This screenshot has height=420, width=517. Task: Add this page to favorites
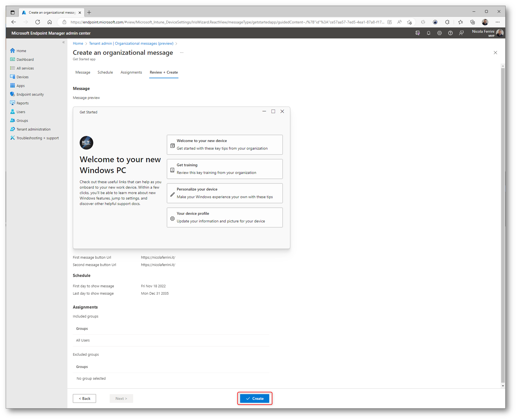[x=409, y=22]
